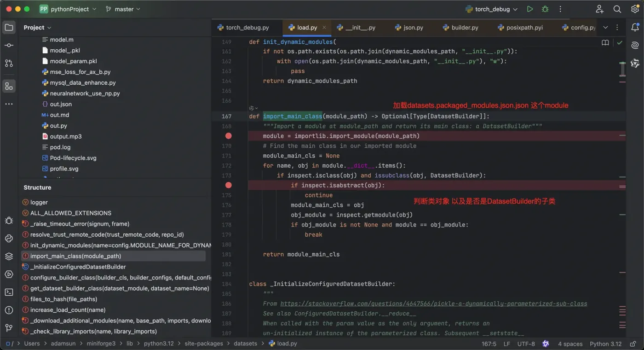Open the Git tool window icon
The width and height of the screenshot is (644, 350).
(x=9, y=328)
